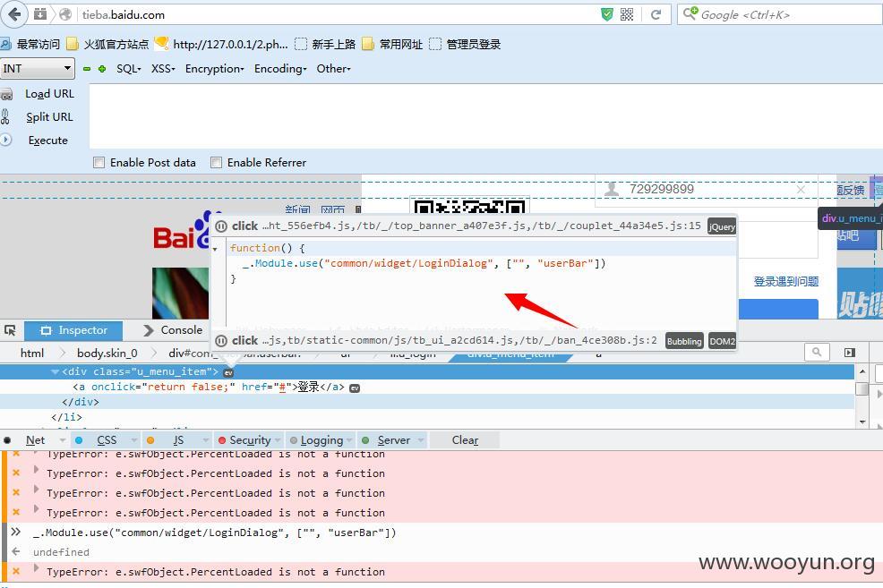Select html in the breadcrumb
883x588 pixels.
tap(31, 353)
